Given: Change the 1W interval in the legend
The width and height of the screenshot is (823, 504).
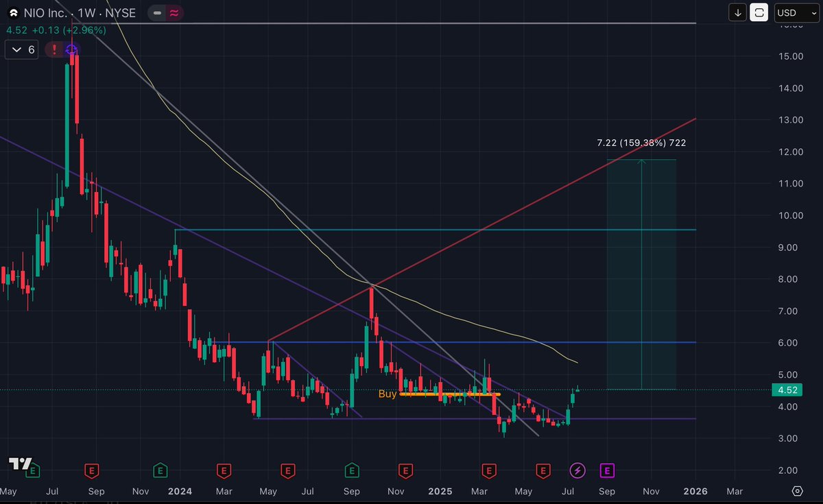Looking at the screenshot, I should pyautogui.click(x=86, y=13).
